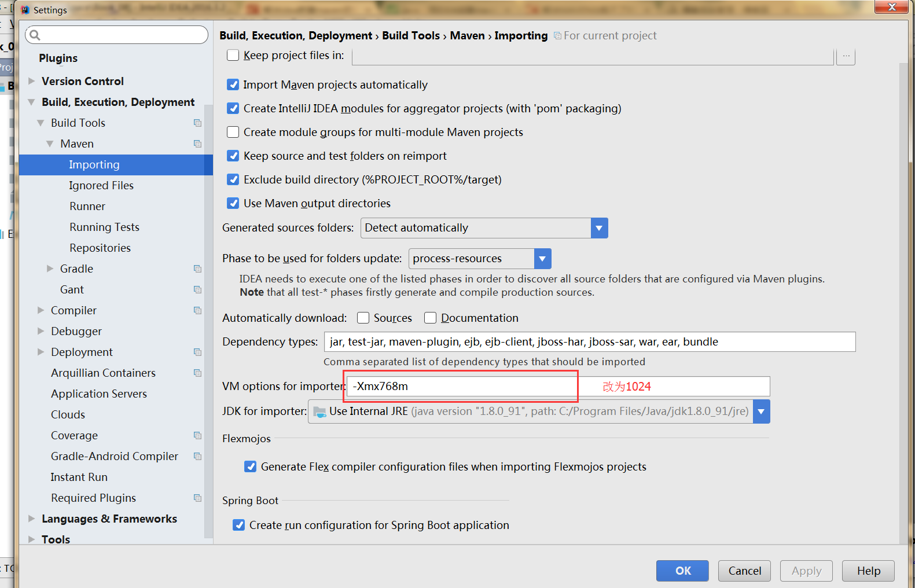Toggle Generate Flex compiler configuration files
The width and height of the screenshot is (915, 588).
pyautogui.click(x=250, y=466)
